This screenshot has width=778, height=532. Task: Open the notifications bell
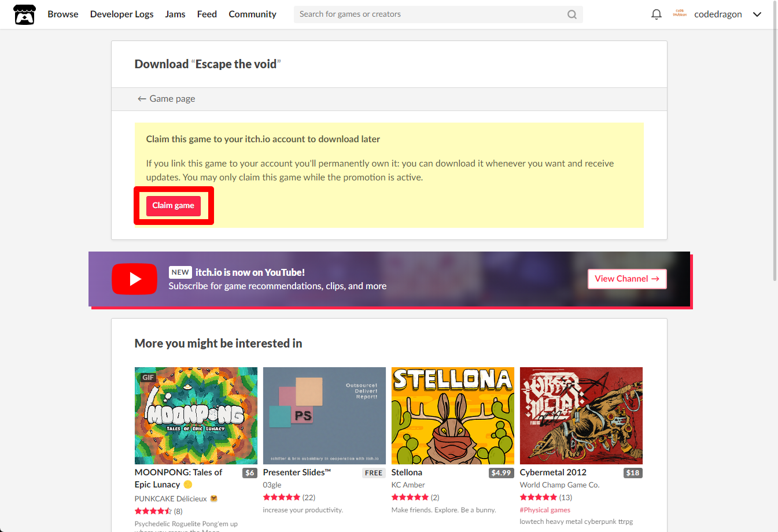657,14
